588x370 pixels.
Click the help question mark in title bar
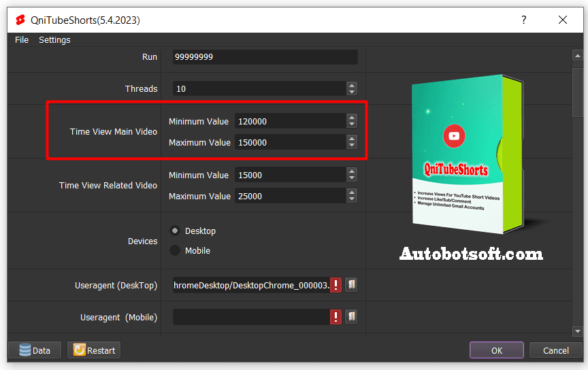[x=523, y=20]
